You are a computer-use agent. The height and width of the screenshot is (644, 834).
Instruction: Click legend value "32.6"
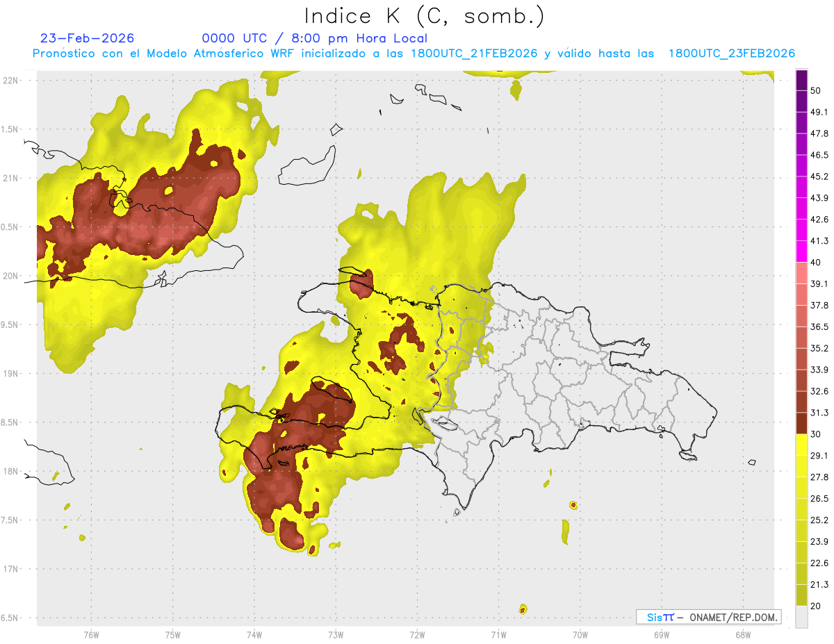pos(819,391)
